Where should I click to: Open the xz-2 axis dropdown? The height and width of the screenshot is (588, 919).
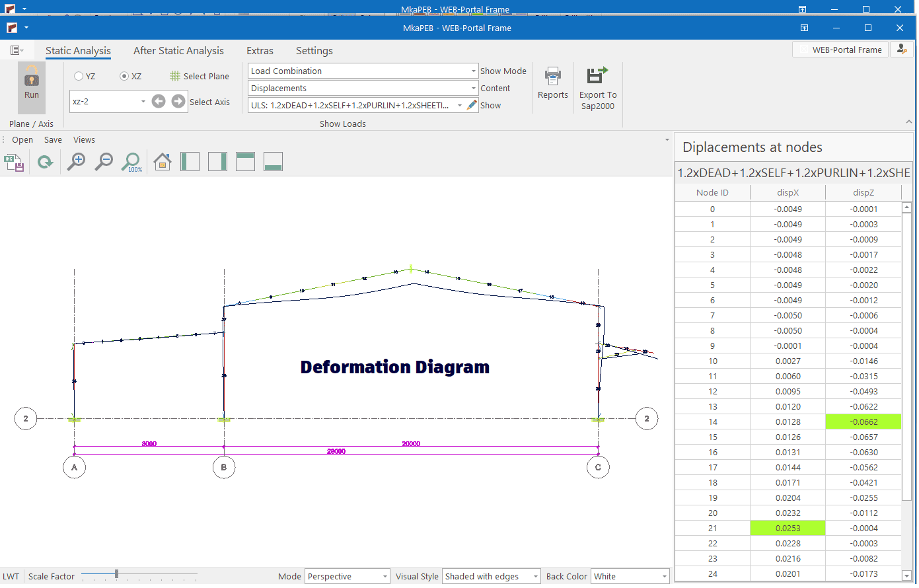pos(143,102)
